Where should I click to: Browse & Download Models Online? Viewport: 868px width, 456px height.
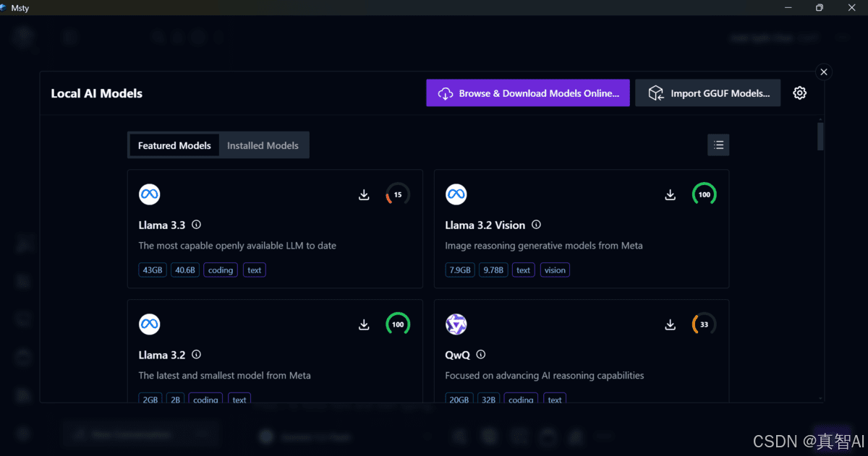pyautogui.click(x=528, y=93)
